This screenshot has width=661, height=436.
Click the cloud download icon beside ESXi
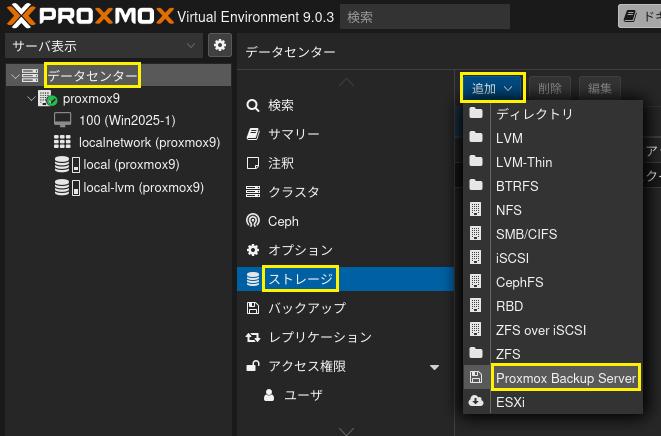(476, 401)
